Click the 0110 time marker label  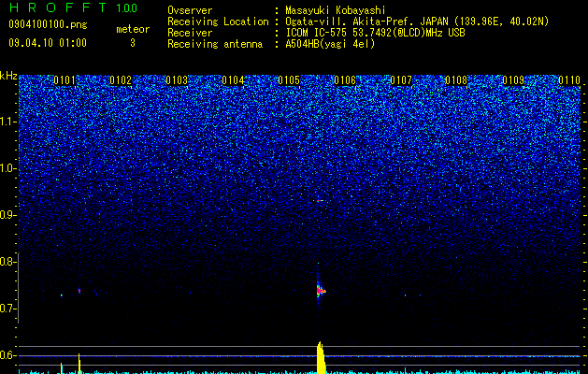tap(569, 80)
